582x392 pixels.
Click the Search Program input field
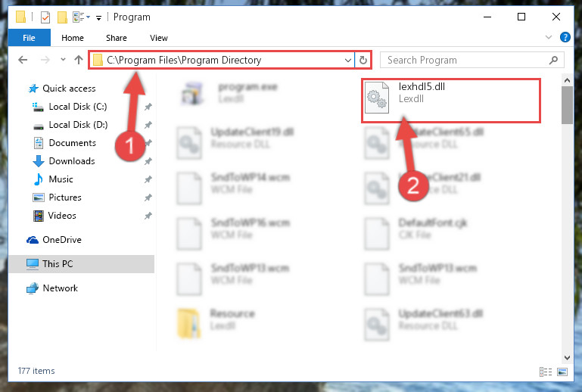pyautogui.click(x=465, y=60)
